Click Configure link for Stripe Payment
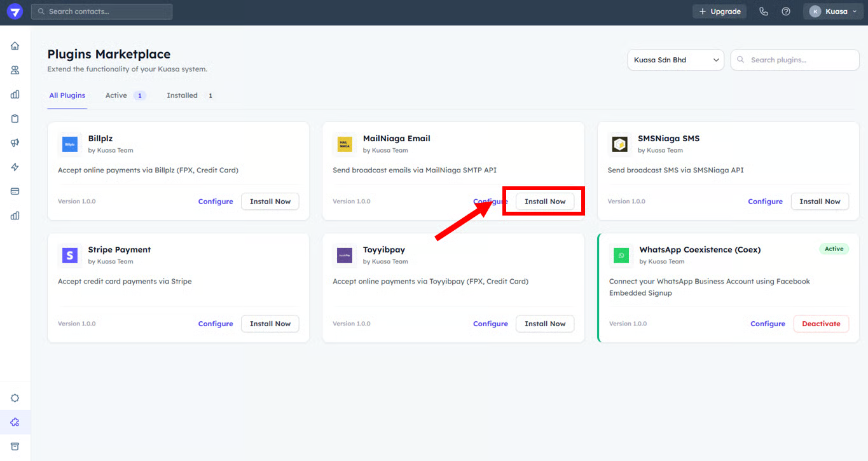The height and width of the screenshot is (461, 868). coord(216,324)
